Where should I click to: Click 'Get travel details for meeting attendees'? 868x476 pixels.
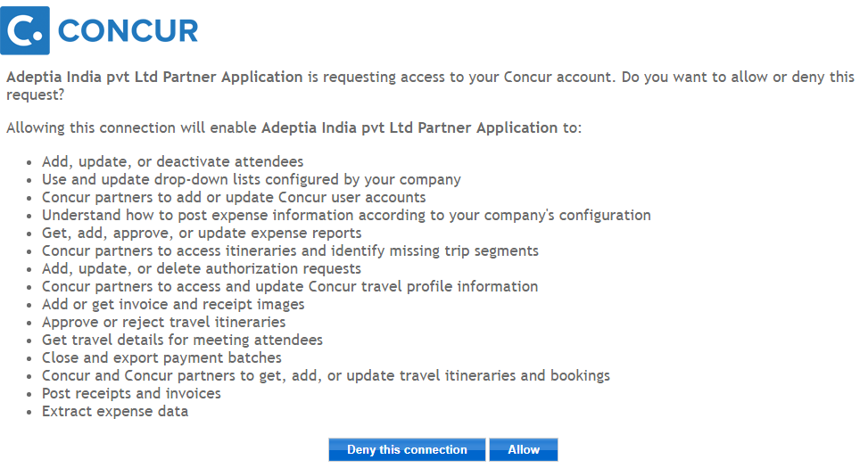pos(182,341)
